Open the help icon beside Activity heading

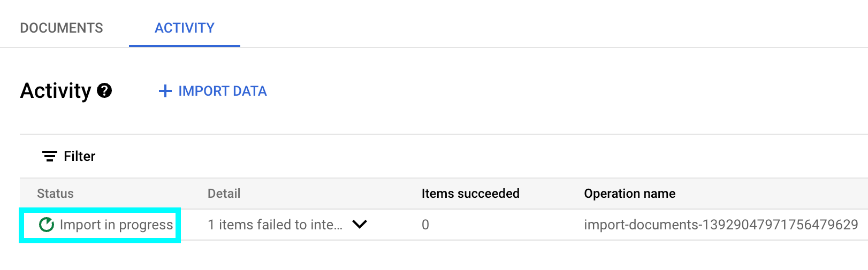tap(104, 91)
